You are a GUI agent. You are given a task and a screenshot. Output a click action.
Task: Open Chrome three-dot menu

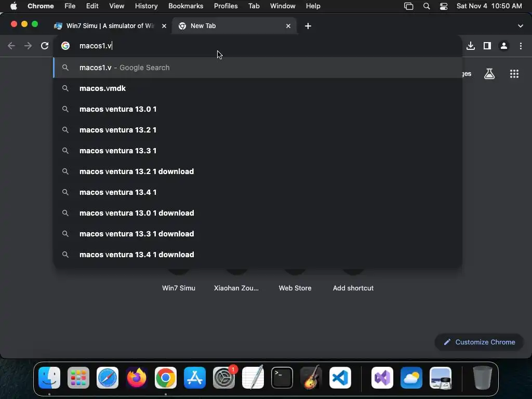(521, 46)
